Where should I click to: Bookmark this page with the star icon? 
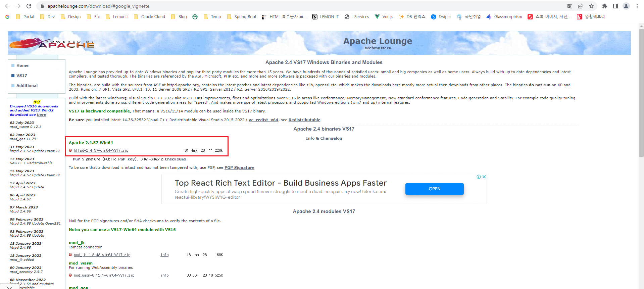point(591,6)
